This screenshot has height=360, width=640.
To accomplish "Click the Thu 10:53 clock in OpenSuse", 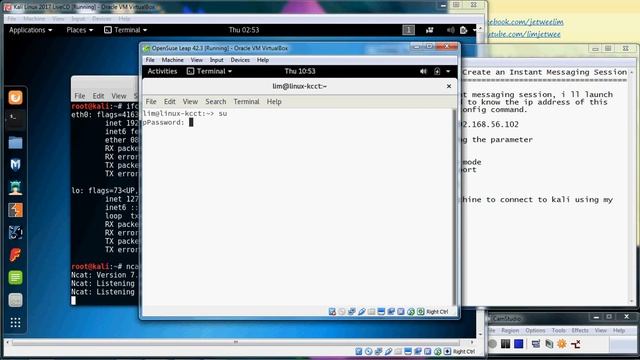I will pos(300,71).
